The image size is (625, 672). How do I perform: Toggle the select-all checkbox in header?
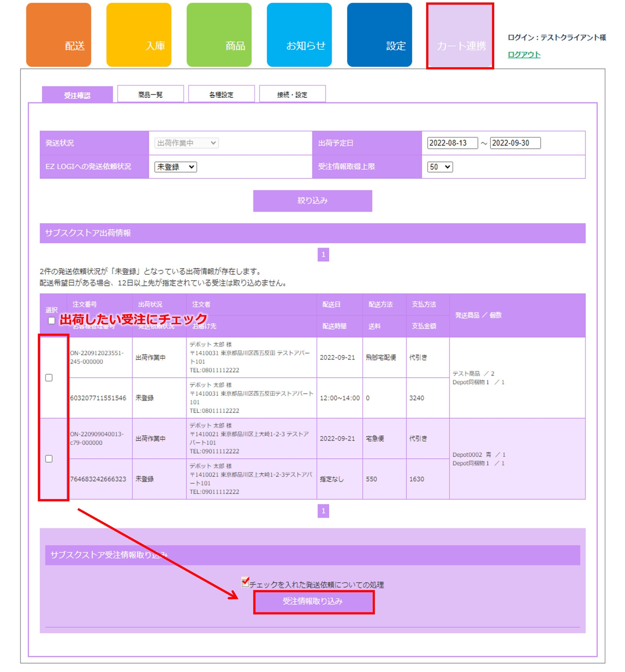coord(51,321)
